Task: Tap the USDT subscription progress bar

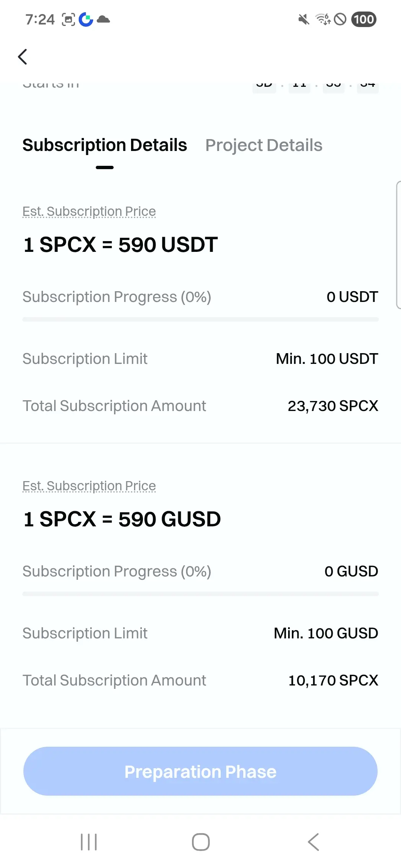Action: [x=200, y=319]
